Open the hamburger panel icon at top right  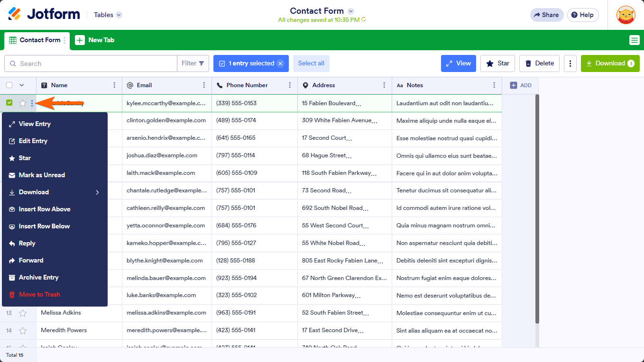pos(635,40)
